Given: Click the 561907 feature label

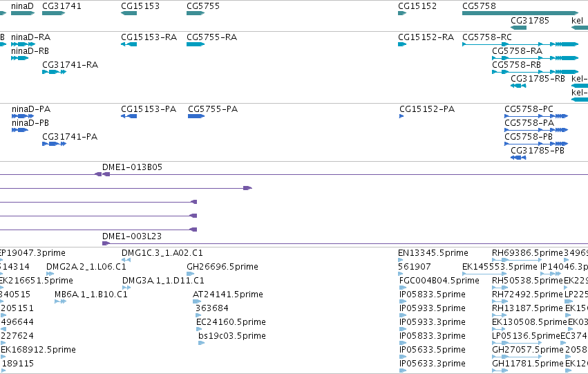Looking at the screenshot, I should coord(415,267).
